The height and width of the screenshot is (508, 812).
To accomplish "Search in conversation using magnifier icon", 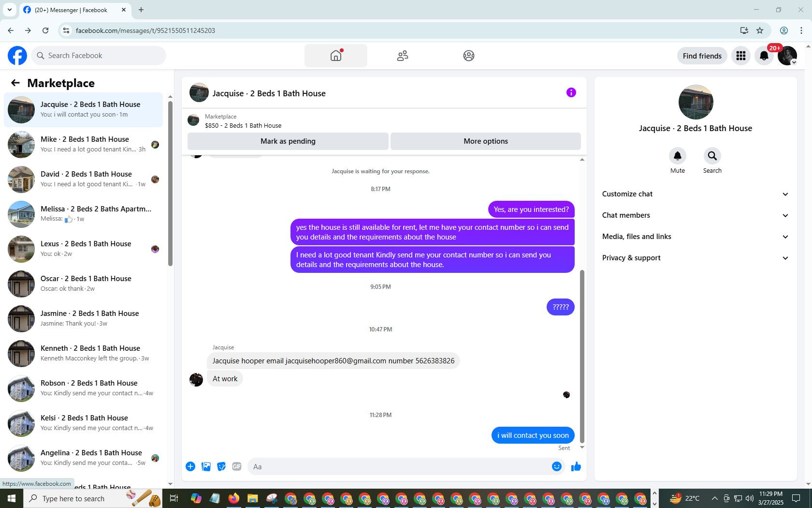I will [x=712, y=156].
